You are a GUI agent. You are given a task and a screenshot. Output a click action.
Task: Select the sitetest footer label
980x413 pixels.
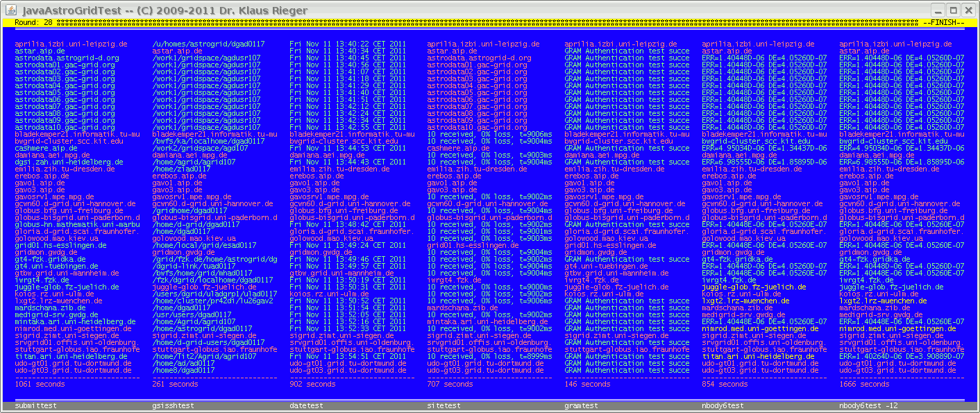coord(443,405)
